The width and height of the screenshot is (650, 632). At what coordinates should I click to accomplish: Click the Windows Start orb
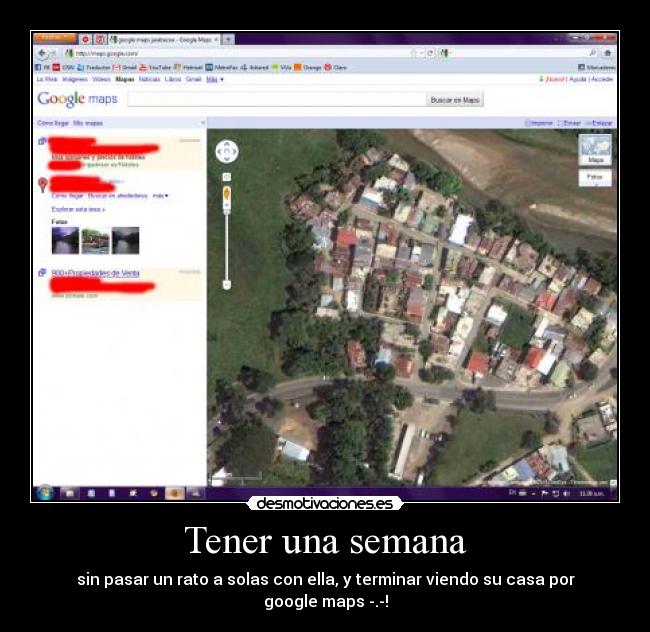point(45,493)
